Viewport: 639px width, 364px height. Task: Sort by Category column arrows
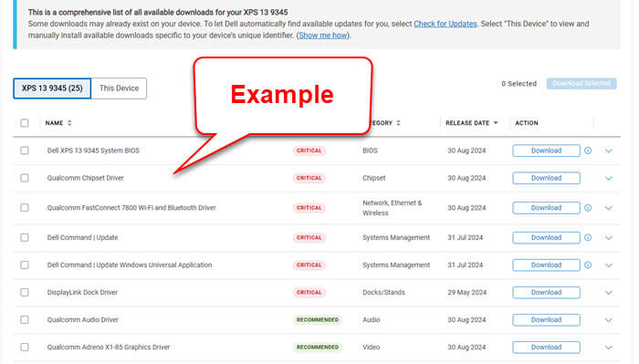pyautogui.click(x=398, y=123)
